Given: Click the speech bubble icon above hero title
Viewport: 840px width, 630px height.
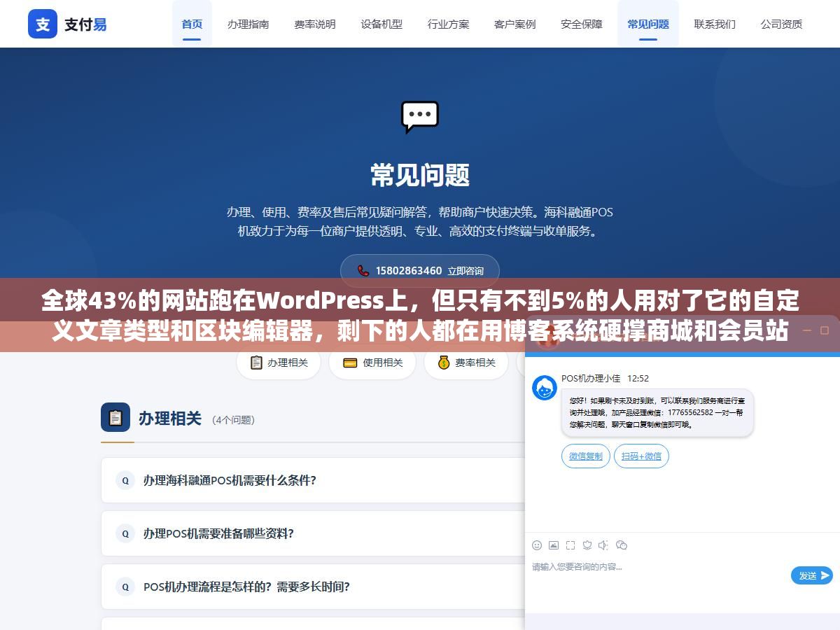Looking at the screenshot, I should 420,117.
